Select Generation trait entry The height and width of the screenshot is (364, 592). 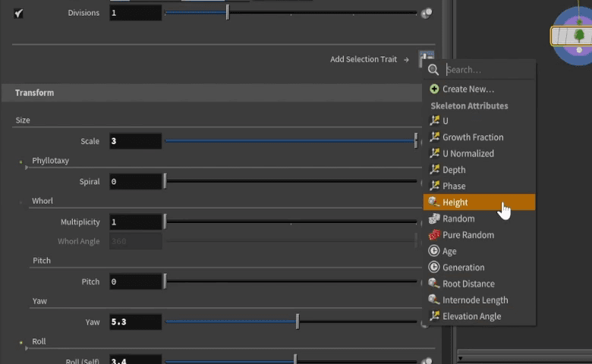click(479, 267)
